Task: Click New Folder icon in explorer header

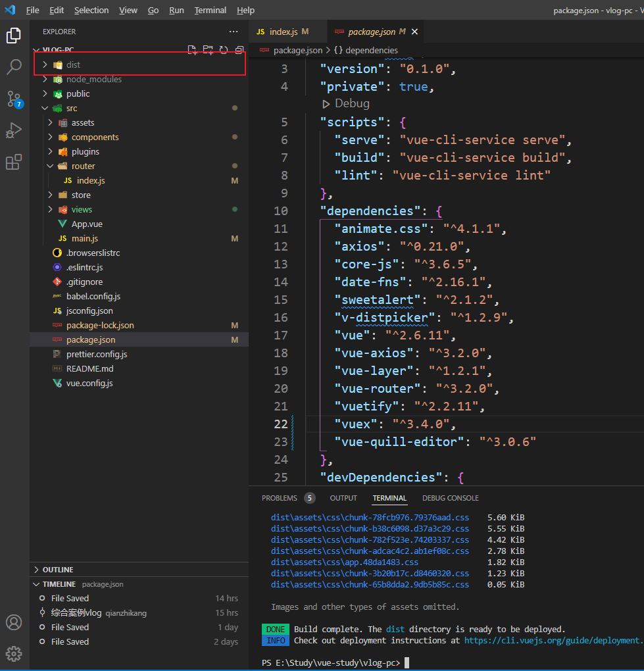Action: point(208,50)
